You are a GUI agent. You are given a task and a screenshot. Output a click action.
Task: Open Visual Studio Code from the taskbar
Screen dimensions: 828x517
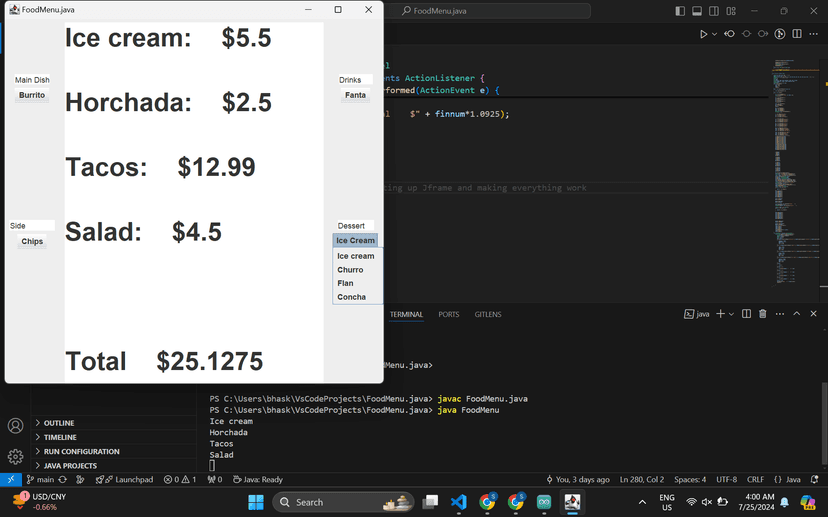pyautogui.click(x=458, y=502)
